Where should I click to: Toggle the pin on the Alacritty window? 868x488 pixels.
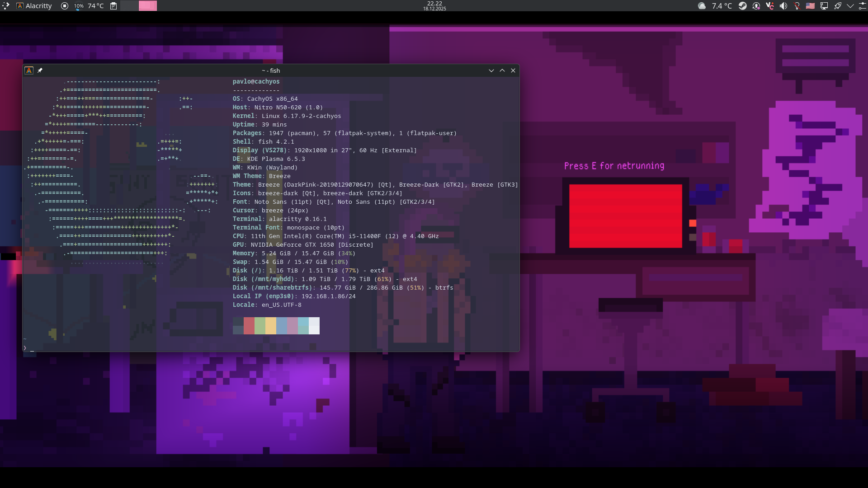pos(40,70)
